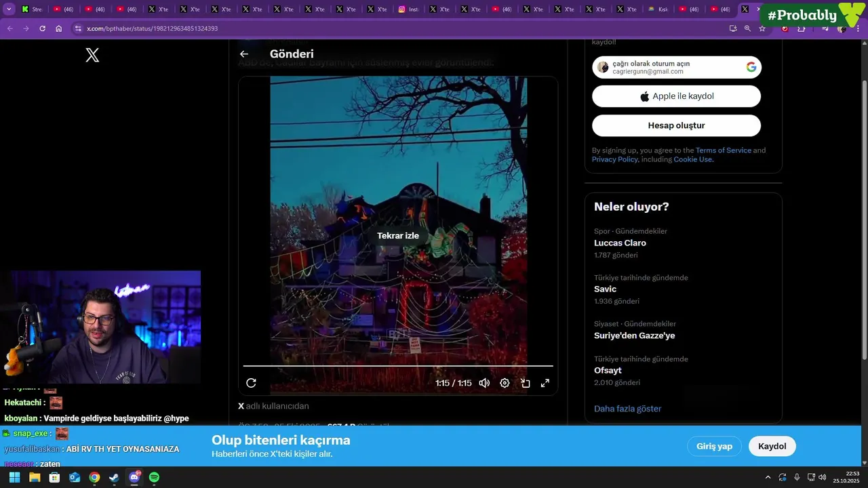Screen dimensions: 868x488
Task: Open the Terms of Service link
Action: pos(723,150)
